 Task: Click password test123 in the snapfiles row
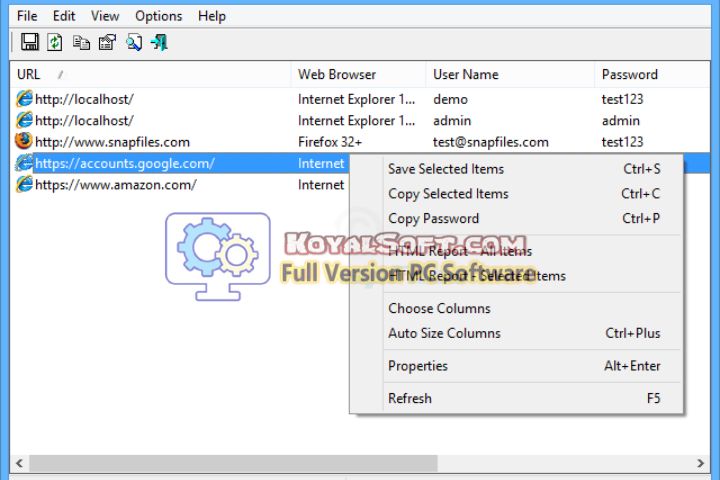pos(622,142)
